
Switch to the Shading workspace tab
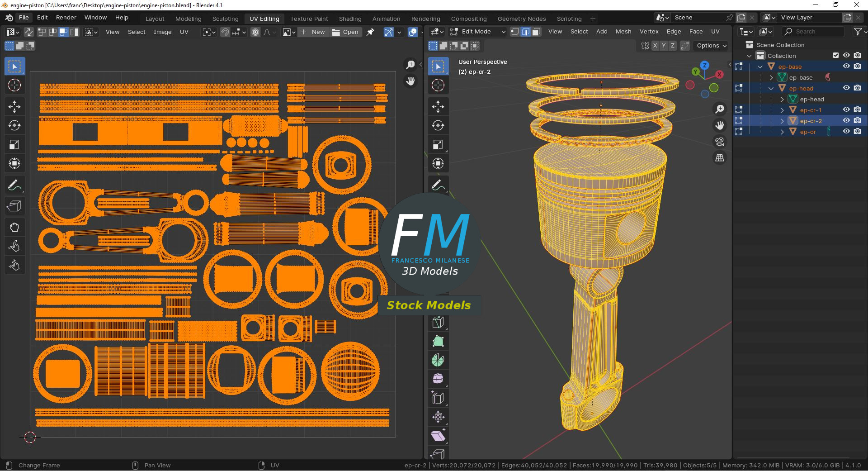click(350, 19)
